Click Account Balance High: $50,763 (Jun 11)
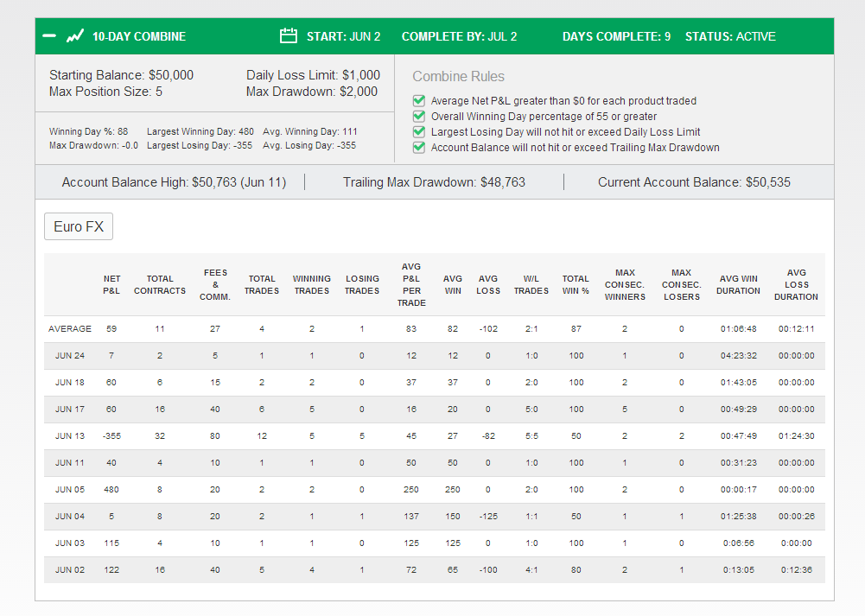 click(174, 182)
